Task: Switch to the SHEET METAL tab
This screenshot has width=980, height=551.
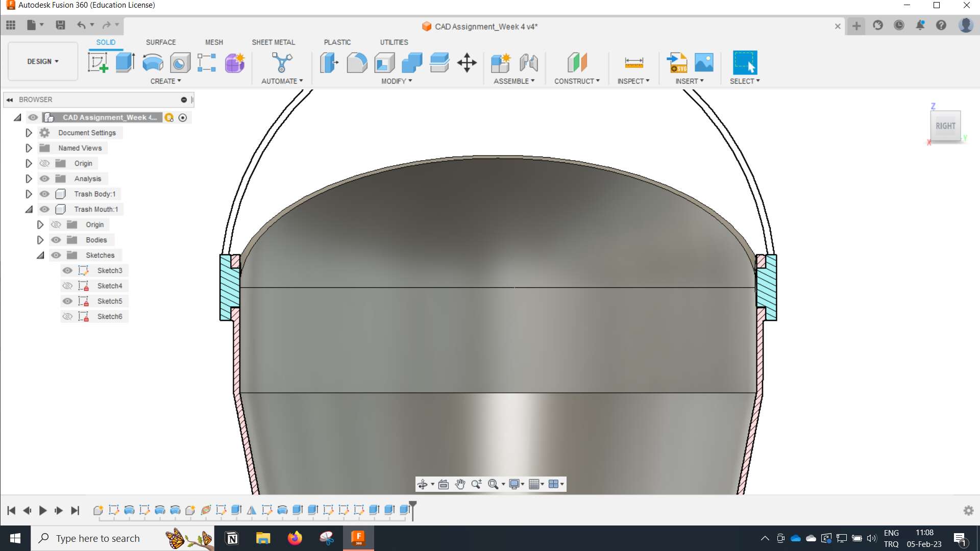Action: [x=273, y=42]
